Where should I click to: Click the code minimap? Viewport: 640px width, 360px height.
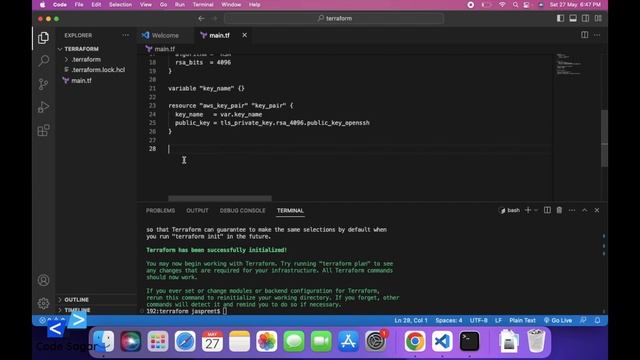click(569, 64)
